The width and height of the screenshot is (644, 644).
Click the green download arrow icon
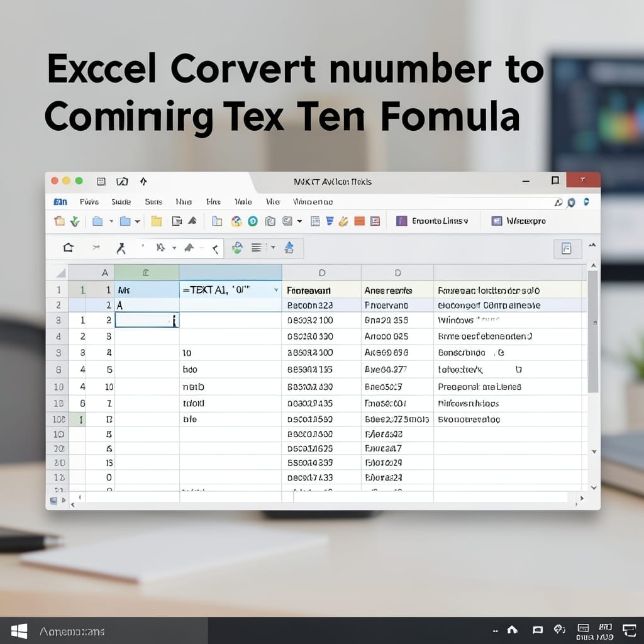point(75,221)
